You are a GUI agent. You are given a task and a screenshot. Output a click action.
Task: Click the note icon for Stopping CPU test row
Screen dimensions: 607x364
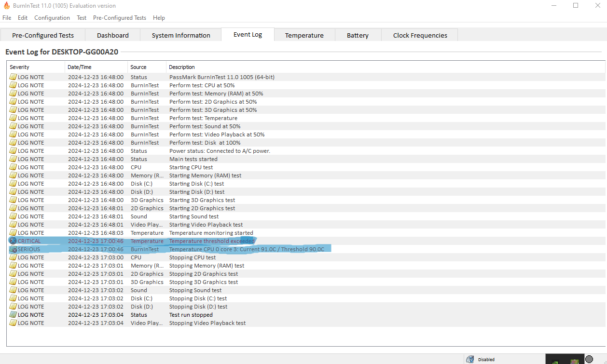(13, 257)
